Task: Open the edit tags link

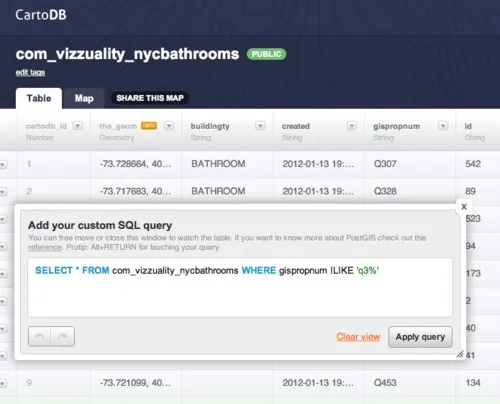Action: click(x=30, y=72)
